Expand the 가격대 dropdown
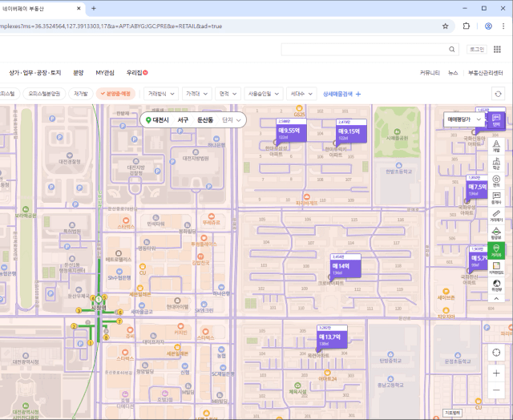This screenshot has height=420, width=513. 196,94
